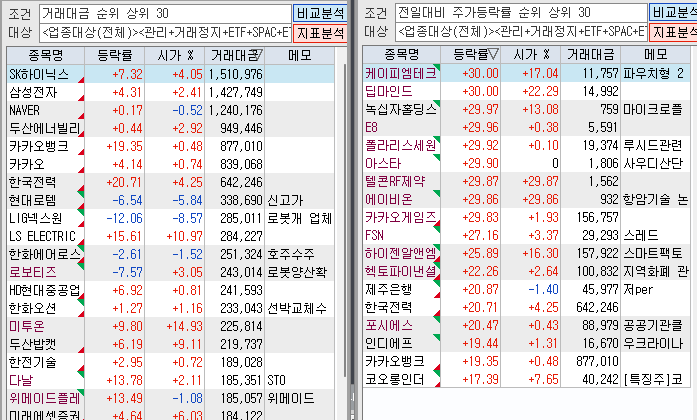Select the 위메이드플레 row

pyautogui.click(x=170, y=398)
